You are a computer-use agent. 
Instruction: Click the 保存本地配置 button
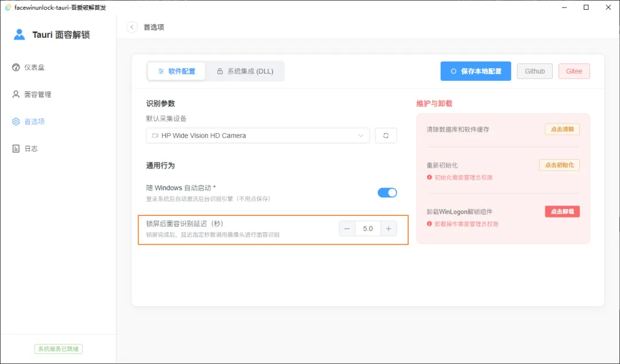click(x=476, y=71)
